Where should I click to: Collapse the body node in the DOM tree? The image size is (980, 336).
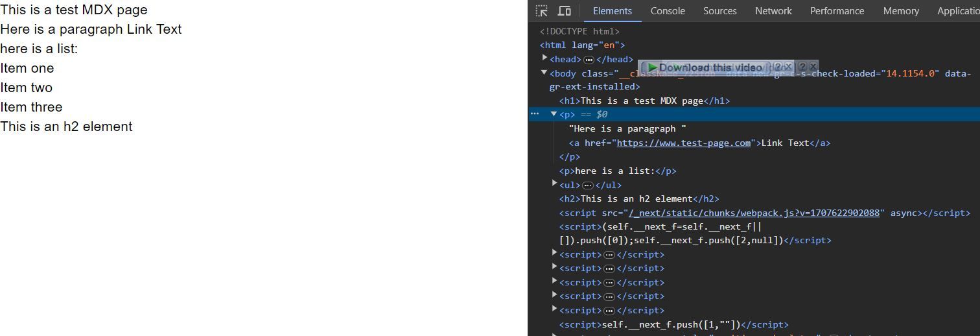tap(544, 73)
